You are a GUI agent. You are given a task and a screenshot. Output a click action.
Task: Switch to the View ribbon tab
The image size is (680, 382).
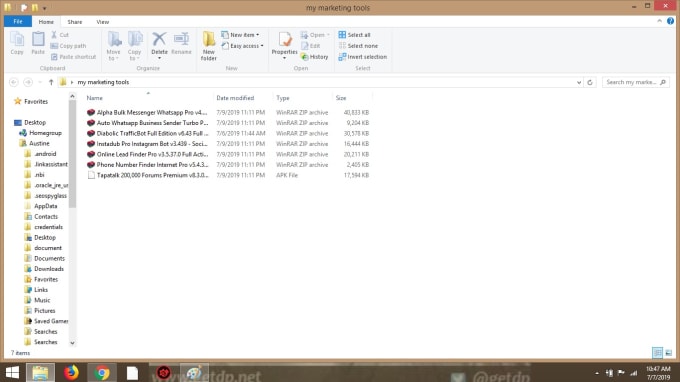[x=103, y=22]
